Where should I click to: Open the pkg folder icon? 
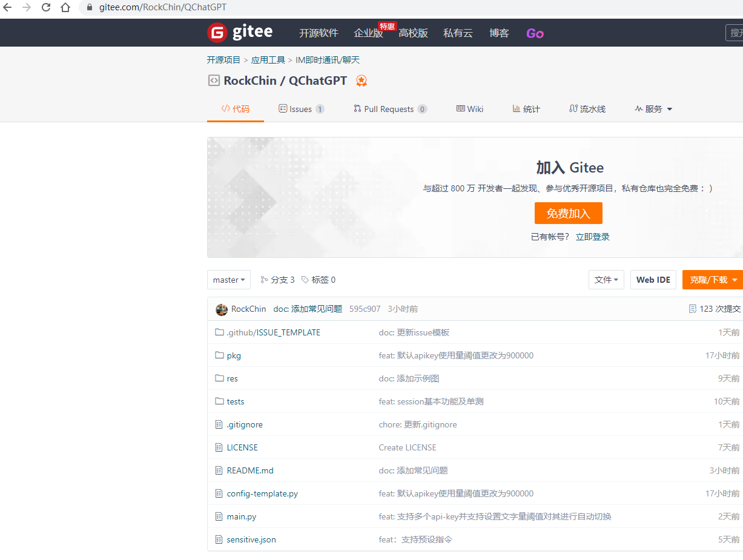tap(219, 355)
